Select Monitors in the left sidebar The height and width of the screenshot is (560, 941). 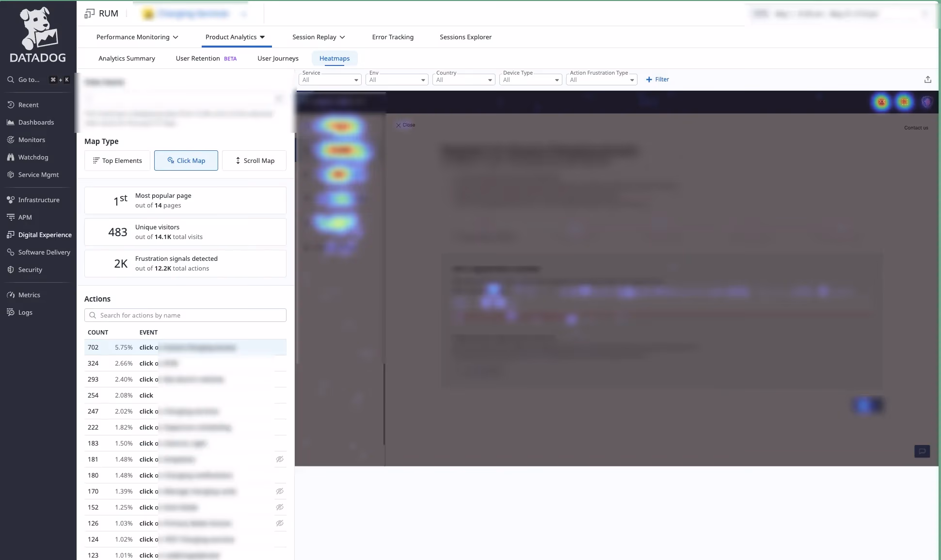pyautogui.click(x=32, y=139)
